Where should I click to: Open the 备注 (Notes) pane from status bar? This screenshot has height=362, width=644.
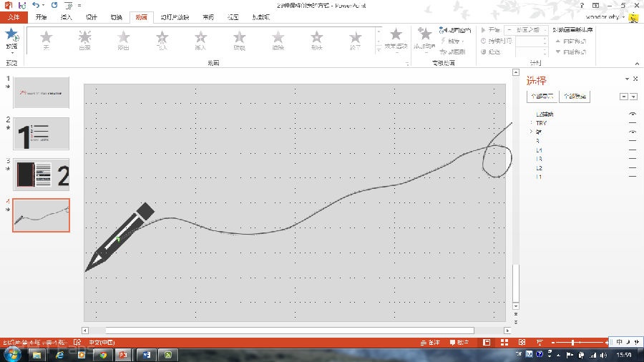[431, 342]
